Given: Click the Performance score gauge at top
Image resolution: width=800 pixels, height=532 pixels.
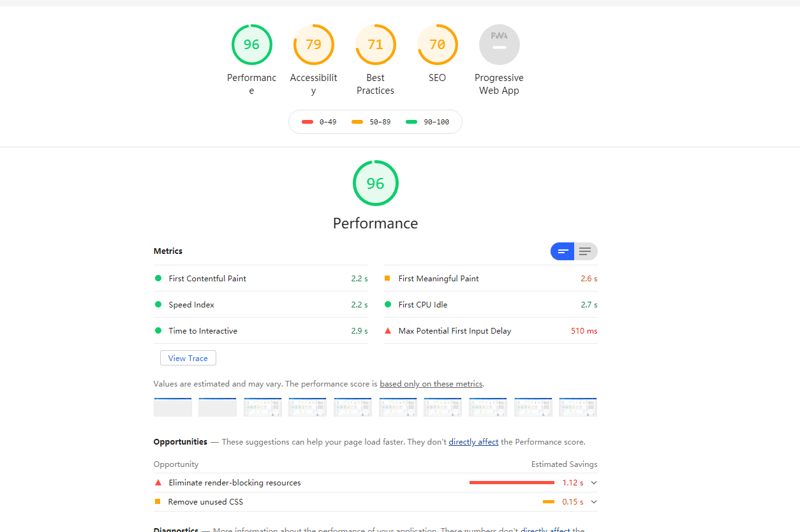Looking at the screenshot, I should tap(251, 45).
